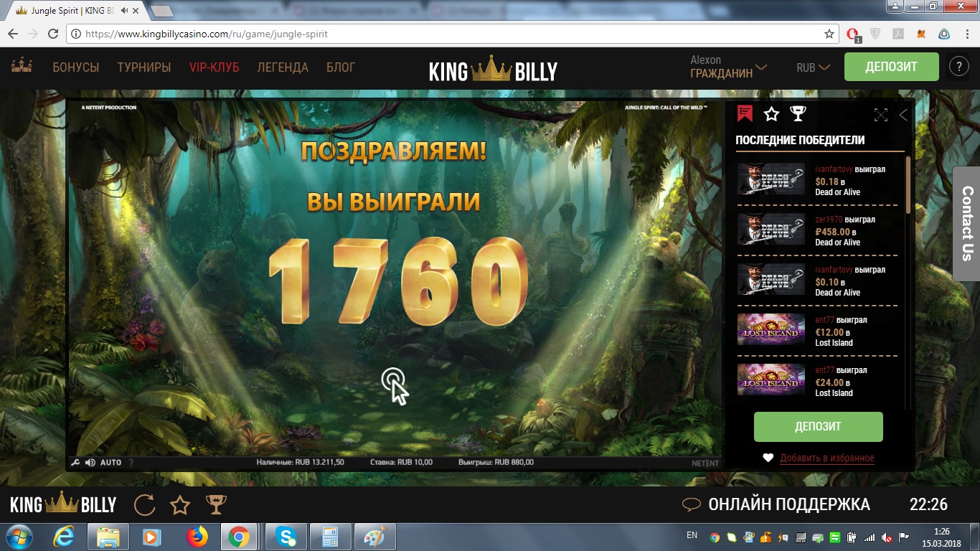The width and height of the screenshot is (980, 551).
Task: Open the VIP-КЛУБ page
Action: click(x=215, y=67)
